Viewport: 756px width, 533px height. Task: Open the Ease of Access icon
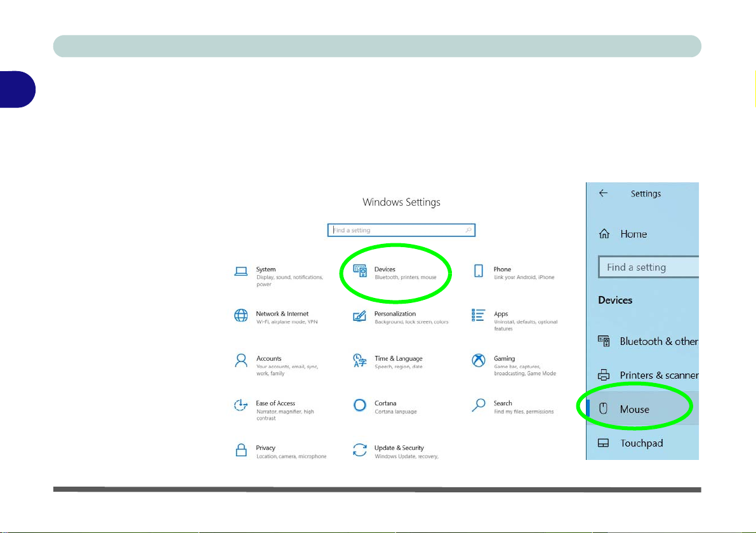[x=241, y=405]
